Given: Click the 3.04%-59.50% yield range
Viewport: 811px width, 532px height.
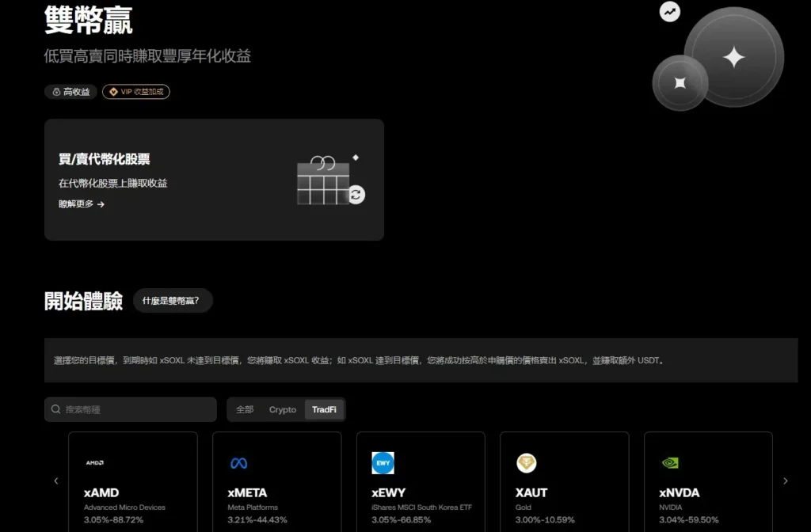Looking at the screenshot, I should click(688, 519).
